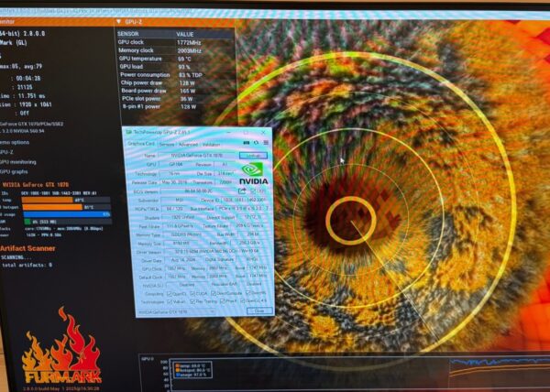
Task: Click the 'Chip power draw' sensor row
Action: pyautogui.click(x=178, y=83)
